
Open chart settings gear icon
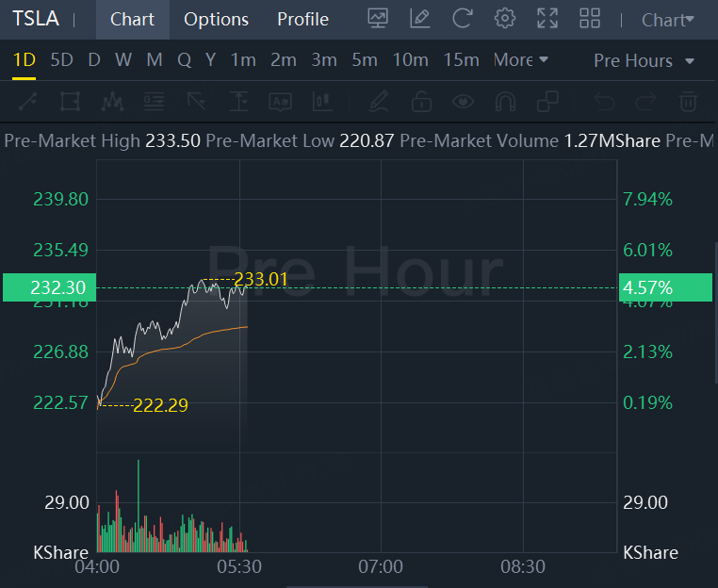point(505,19)
